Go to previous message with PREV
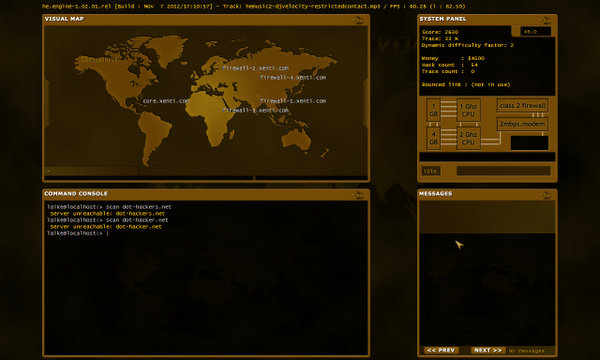Viewport: 600px width, 360px height. pos(441,350)
